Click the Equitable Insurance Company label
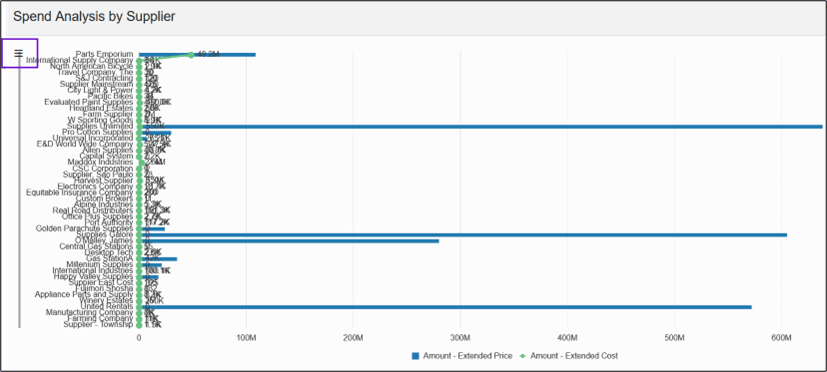The width and height of the screenshot is (827, 372). (x=80, y=193)
